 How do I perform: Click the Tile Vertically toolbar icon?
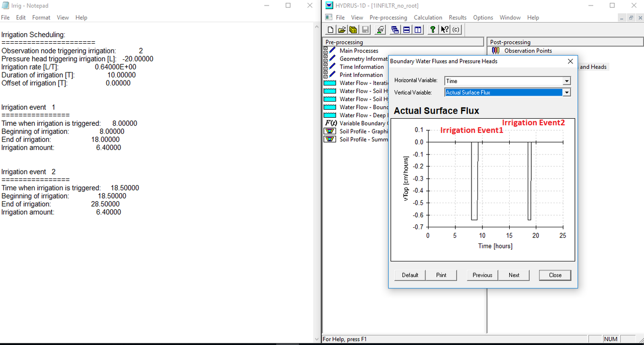click(x=418, y=30)
